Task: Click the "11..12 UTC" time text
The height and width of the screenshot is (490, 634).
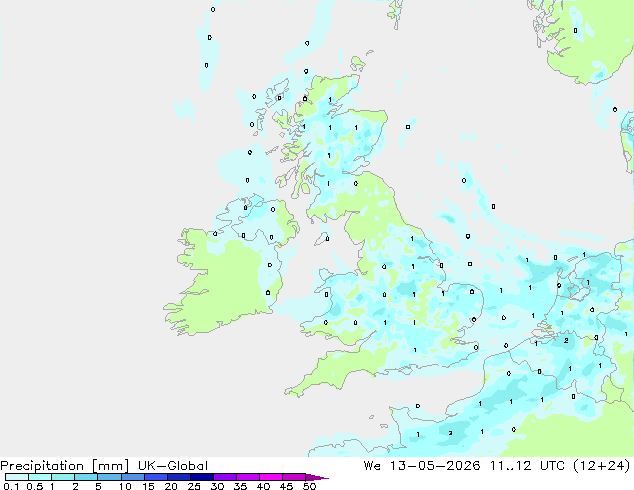Action: pos(526,466)
